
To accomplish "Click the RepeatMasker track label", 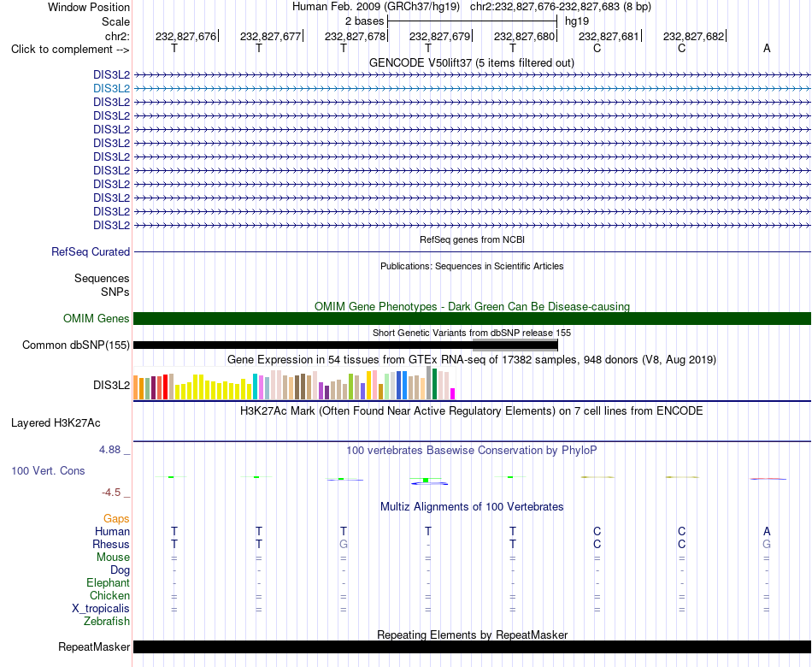I will (94, 646).
